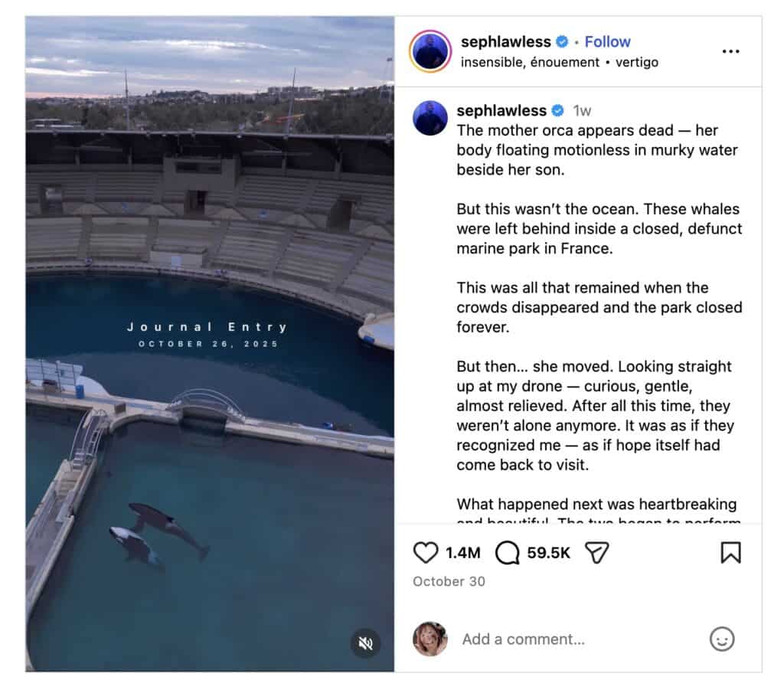Screen dimensions: 784x680
Task: Open the emoji picker
Action: coord(721,639)
